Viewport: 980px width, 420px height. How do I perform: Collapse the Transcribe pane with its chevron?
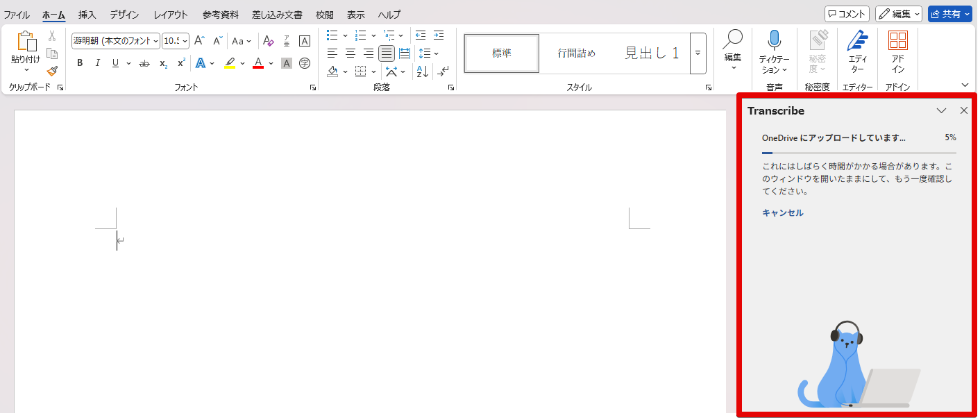tap(942, 110)
